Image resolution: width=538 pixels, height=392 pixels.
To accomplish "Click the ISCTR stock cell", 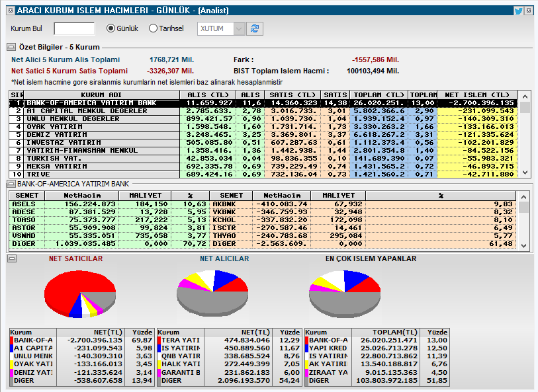I will pyautogui.click(x=230, y=227).
